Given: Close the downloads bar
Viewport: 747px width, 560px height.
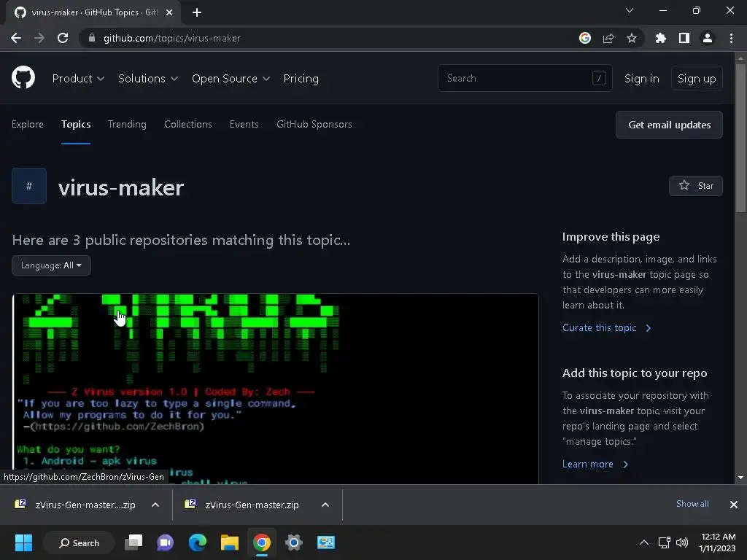Looking at the screenshot, I should tap(734, 505).
